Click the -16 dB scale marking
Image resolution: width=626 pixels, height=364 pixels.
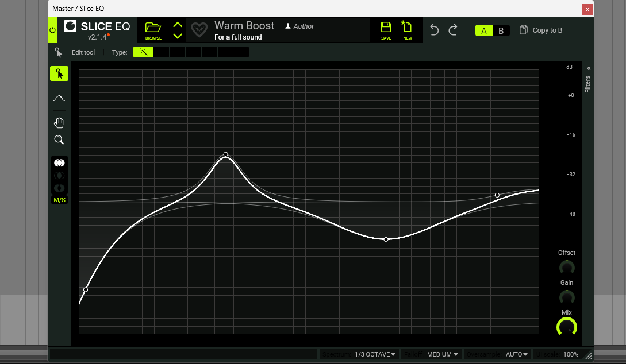click(x=571, y=135)
